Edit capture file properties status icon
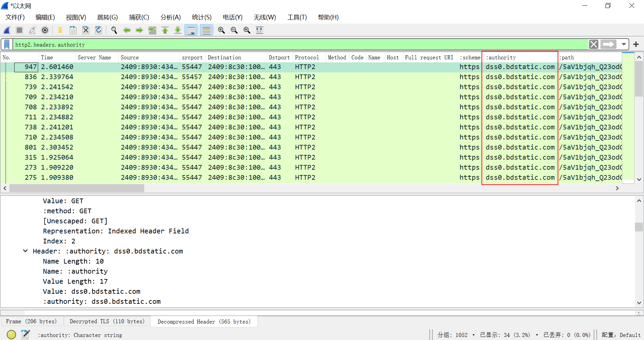This screenshot has height=340, width=644. [x=25, y=334]
